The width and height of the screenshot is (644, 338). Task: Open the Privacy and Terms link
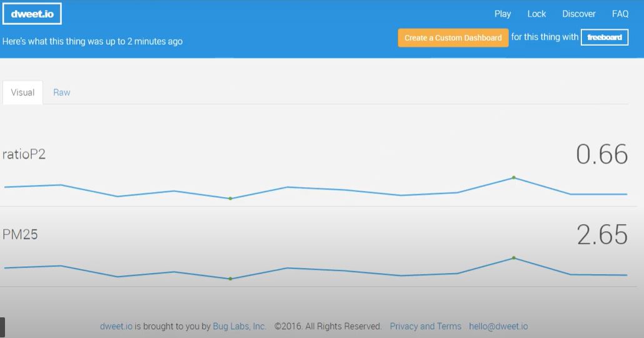[425, 326]
